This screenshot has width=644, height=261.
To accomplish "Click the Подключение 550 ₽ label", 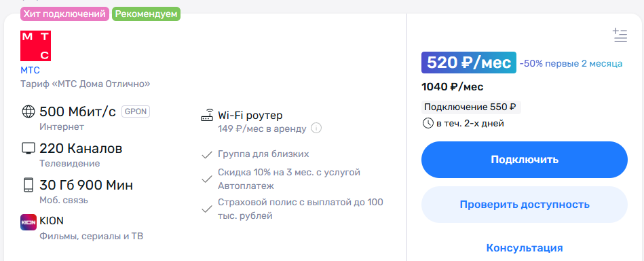I will tap(471, 107).
